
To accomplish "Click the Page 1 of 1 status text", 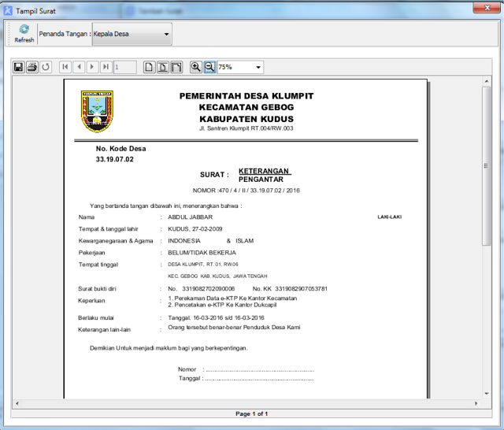I will tap(252, 413).
